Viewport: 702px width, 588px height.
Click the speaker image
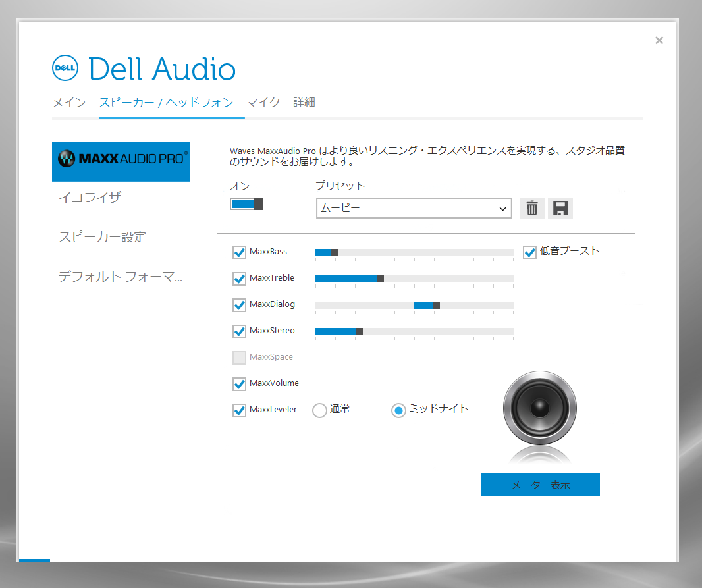point(540,408)
